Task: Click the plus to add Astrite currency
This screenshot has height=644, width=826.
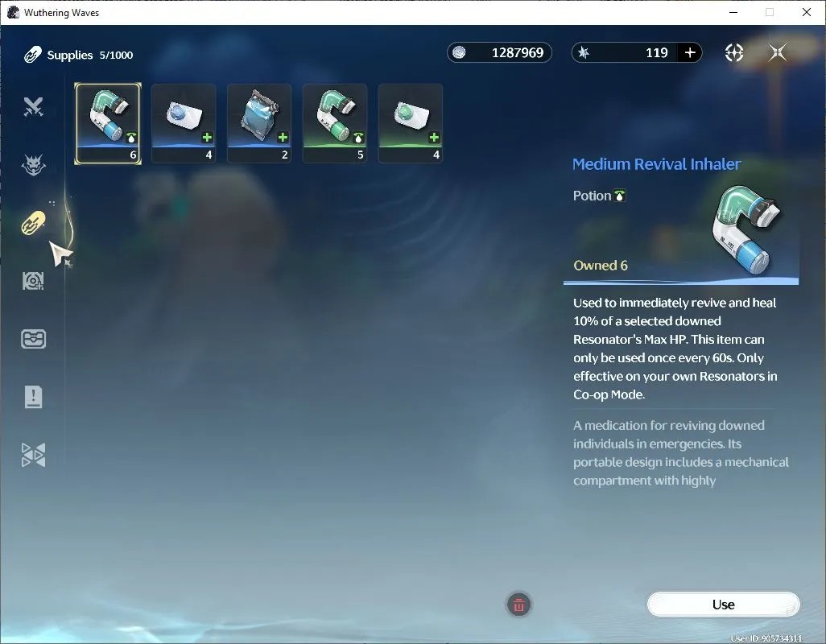Action: [x=690, y=52]
